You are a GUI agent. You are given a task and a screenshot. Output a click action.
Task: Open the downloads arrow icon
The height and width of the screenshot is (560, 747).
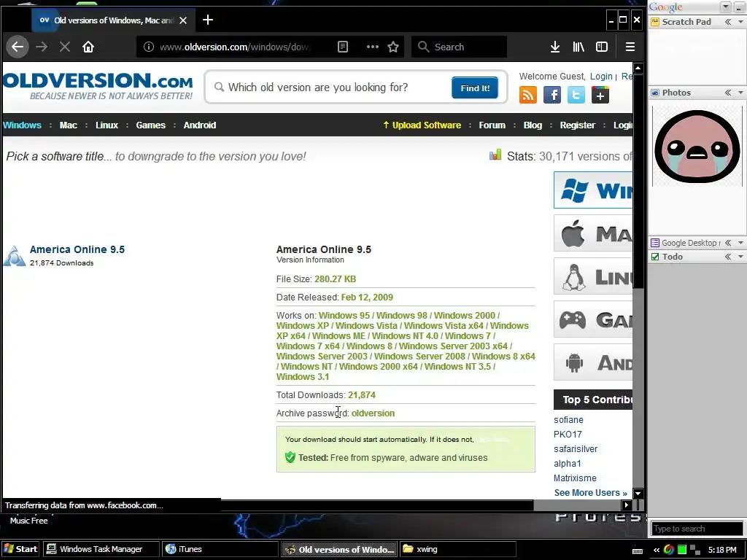[555, 47]
